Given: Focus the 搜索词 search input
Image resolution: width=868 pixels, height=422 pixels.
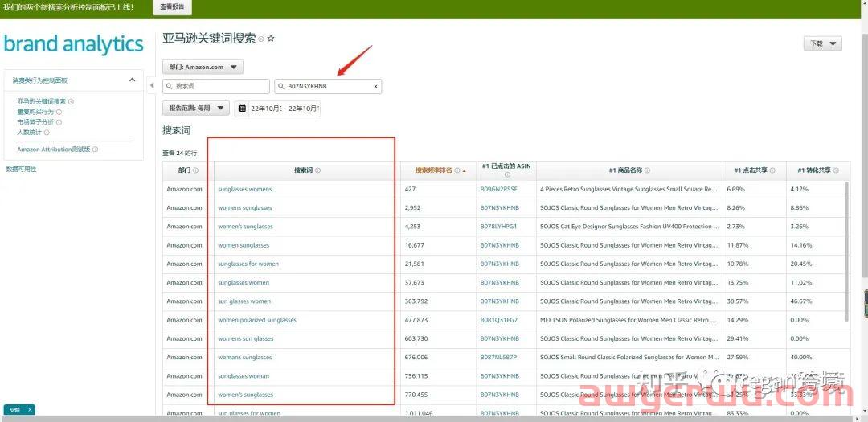Looking at the screenshot, I should click(216, 86).
